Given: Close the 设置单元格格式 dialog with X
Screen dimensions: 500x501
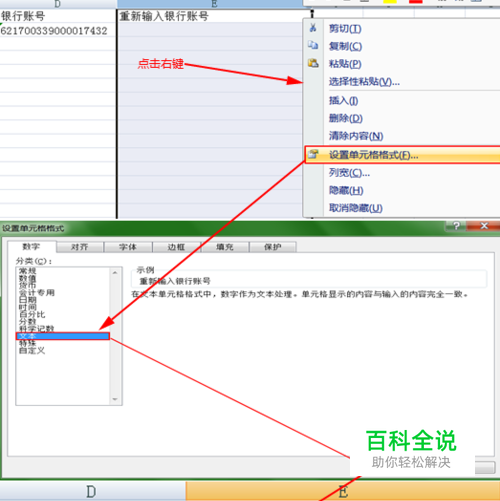Looking at the screenshot, I should pos(484,226).
